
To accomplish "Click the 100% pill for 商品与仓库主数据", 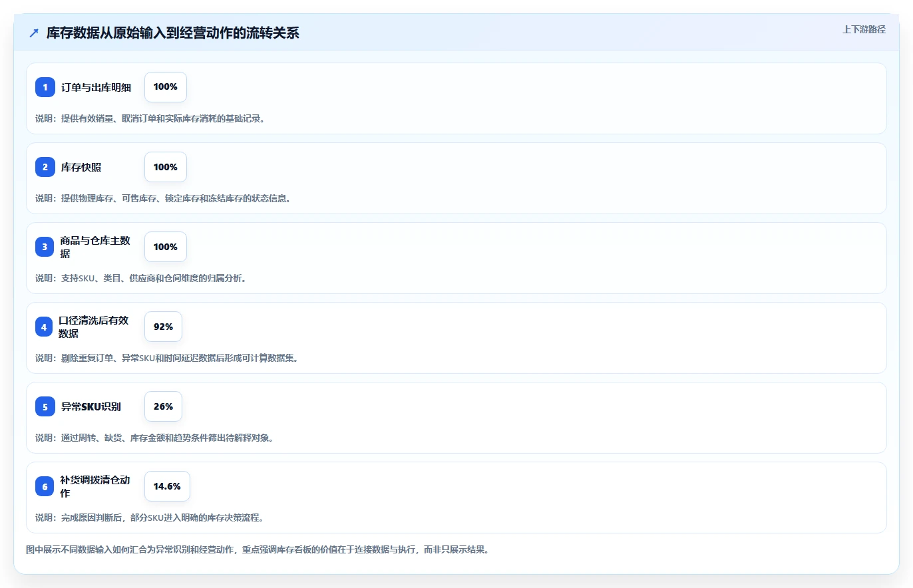I will click(166, 247).
